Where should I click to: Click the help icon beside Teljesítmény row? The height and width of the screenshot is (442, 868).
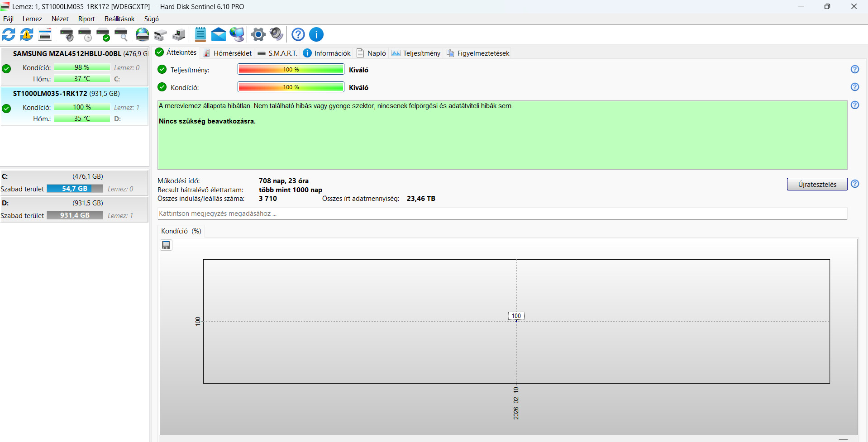(x=855, y=70)
